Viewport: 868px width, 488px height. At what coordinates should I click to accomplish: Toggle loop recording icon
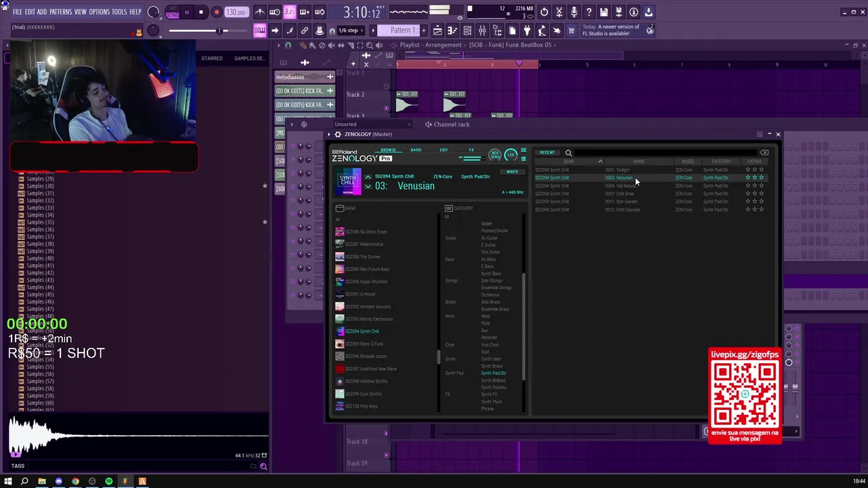pos(319,12)
